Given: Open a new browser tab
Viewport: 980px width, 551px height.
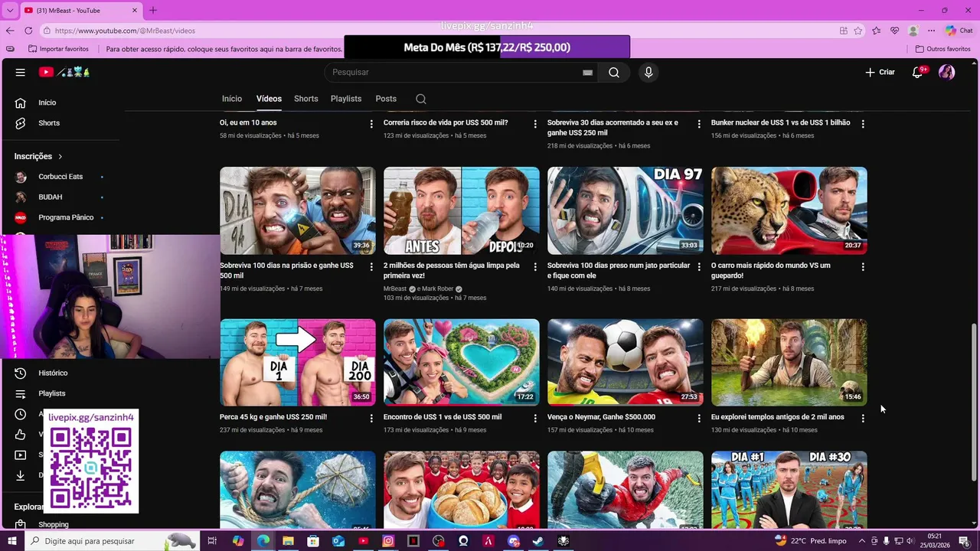Looking at the screenshot, I should pyautogui.click(x=153, y=10).
